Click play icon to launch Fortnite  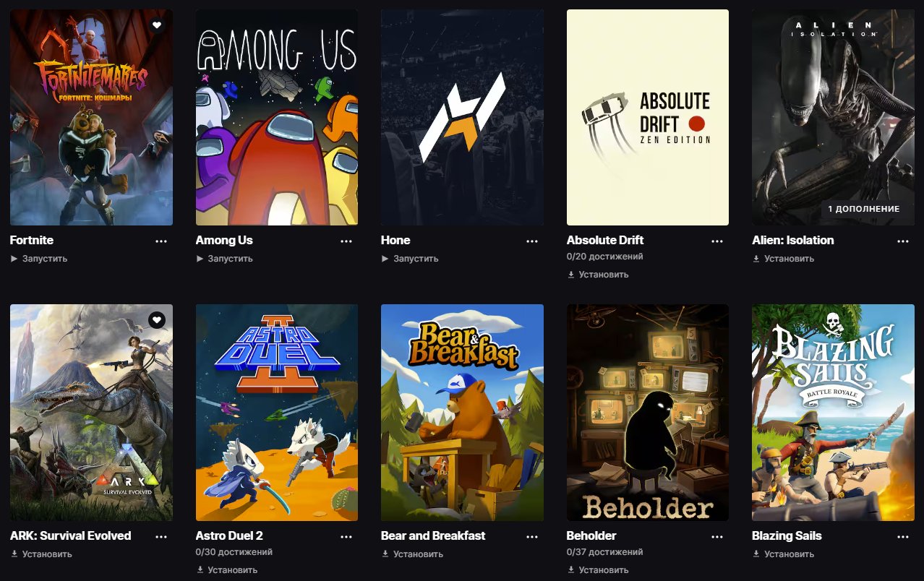click(14, 259)
